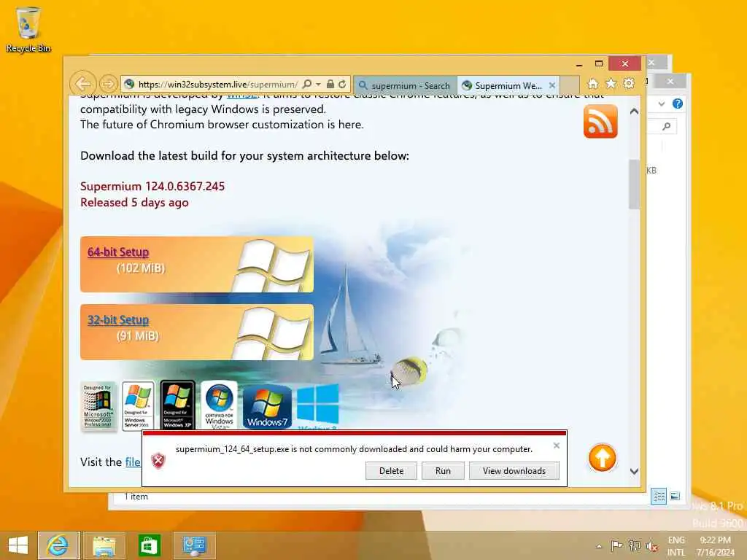This screenshot has width=747, height=560.
Task: Open favorites with the star icon
Action: tap(611, 84)
